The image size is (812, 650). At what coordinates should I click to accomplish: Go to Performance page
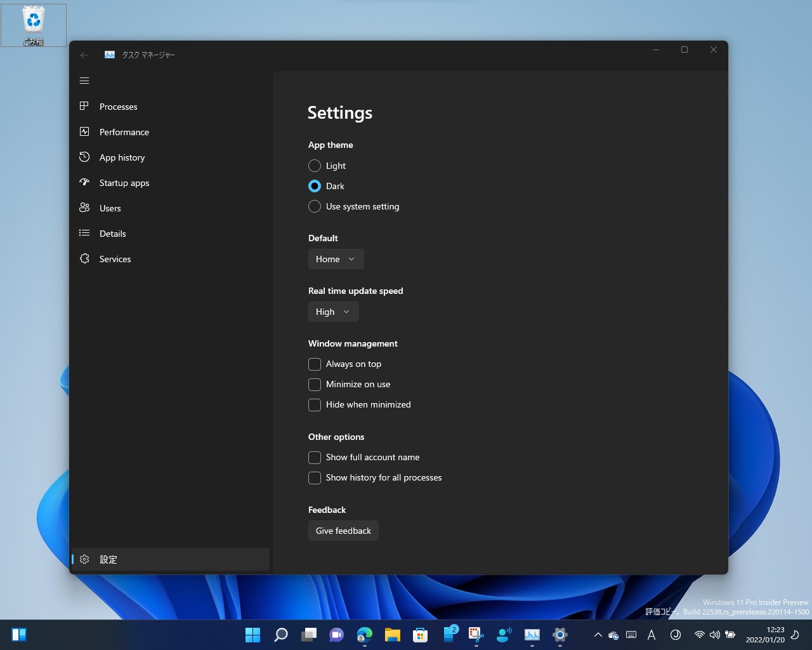(171, 132)
